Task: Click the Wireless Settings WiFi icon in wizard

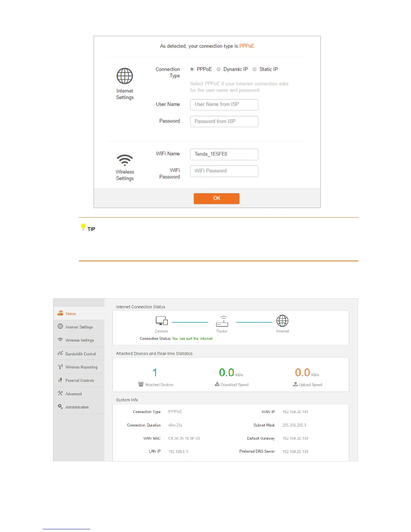Action: pyautogui.click(x=125, y=160)
